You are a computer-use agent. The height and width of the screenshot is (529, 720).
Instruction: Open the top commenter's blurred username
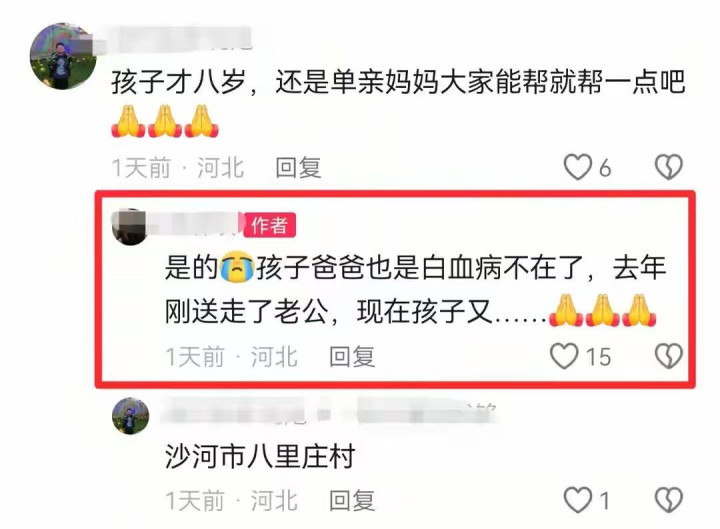click(x=179, y=38)
